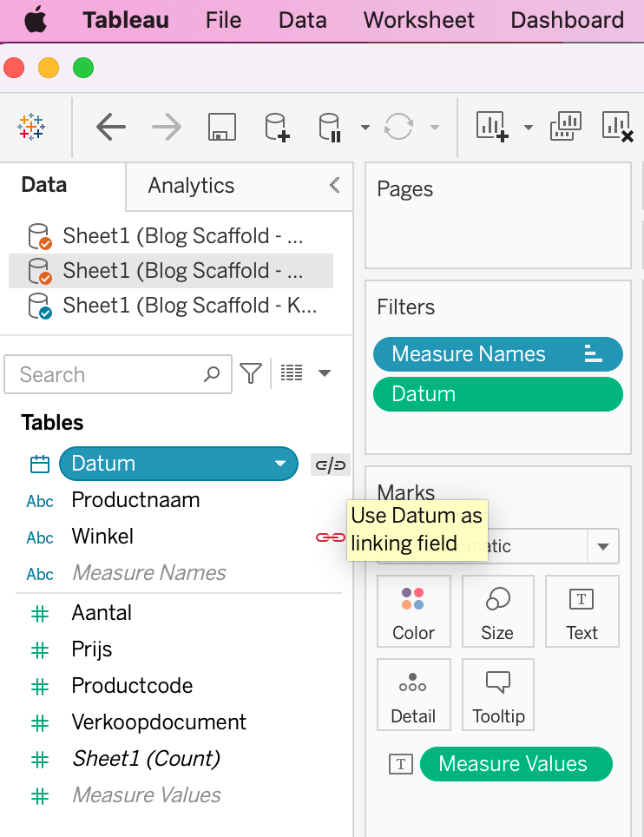Click the Tooltip marks button
The image size is (644, 837).
[x=498, y=695]
